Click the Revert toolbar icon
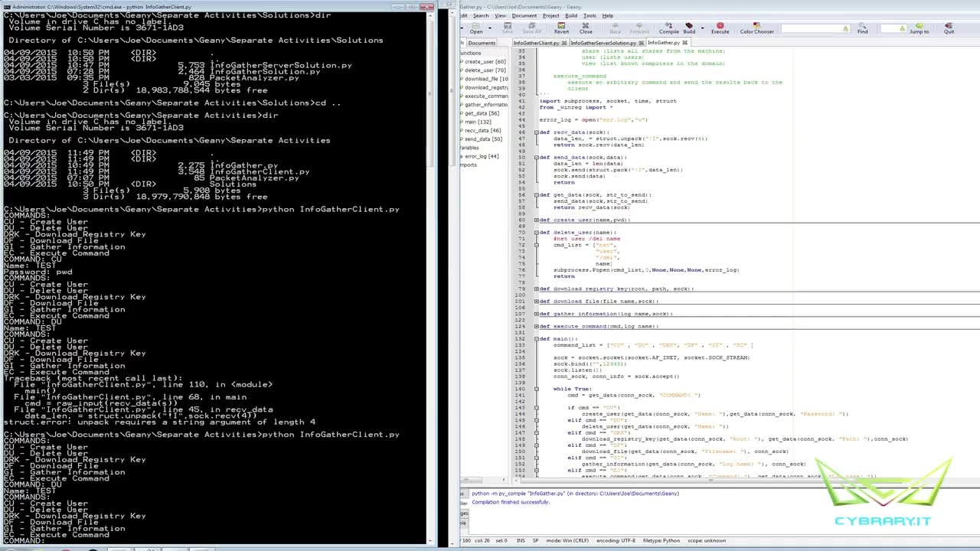The height and width of the screenshot is (551, 980). [561, 28]
